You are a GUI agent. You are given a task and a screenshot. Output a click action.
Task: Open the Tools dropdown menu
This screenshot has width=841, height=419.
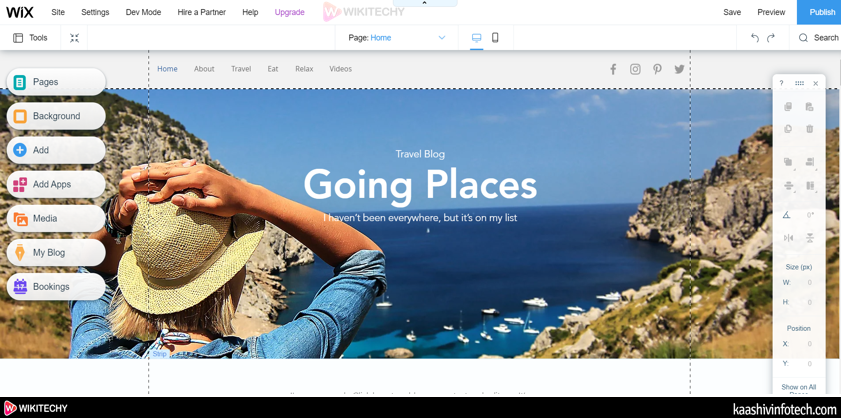coord(30,38)
